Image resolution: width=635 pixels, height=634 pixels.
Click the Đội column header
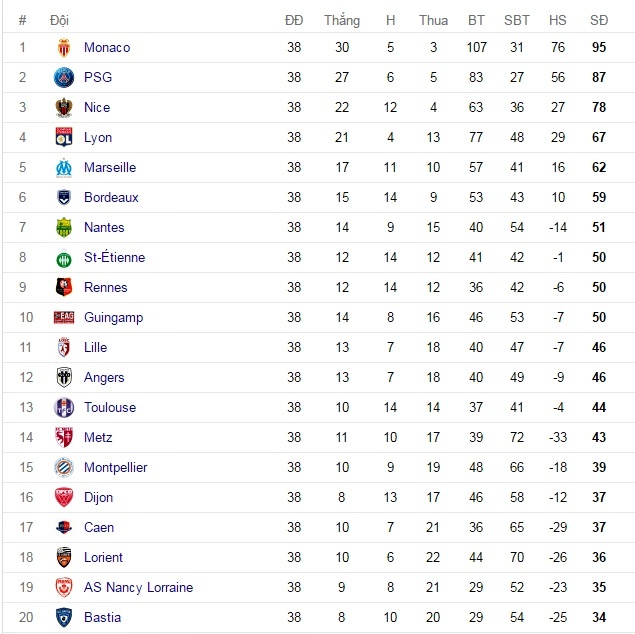[59, 20]
